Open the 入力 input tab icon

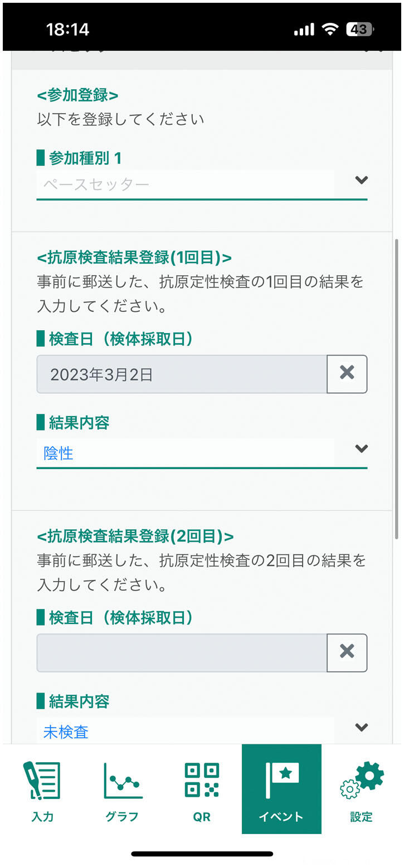pyautogui.click(x=42, y=780)
